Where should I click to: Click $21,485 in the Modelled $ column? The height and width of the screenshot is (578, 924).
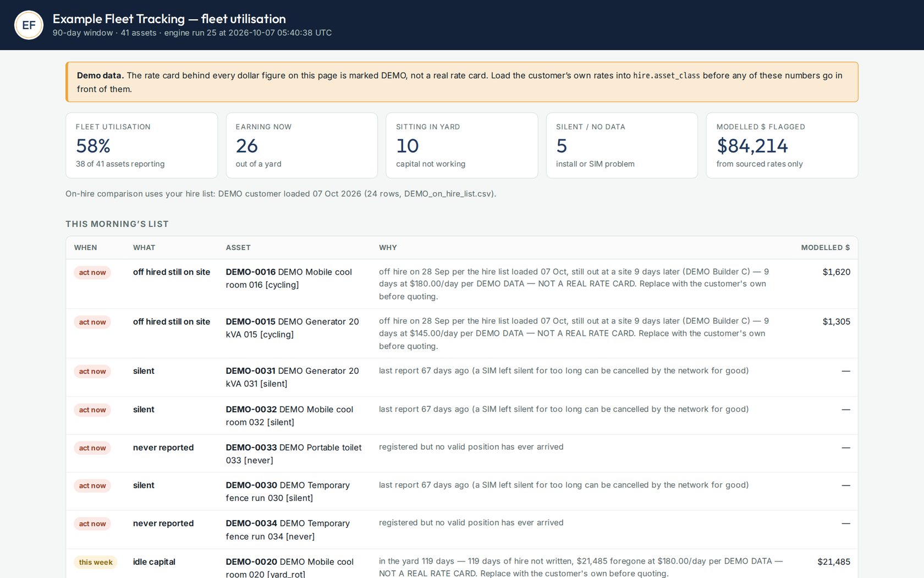(x=834, y=562)
